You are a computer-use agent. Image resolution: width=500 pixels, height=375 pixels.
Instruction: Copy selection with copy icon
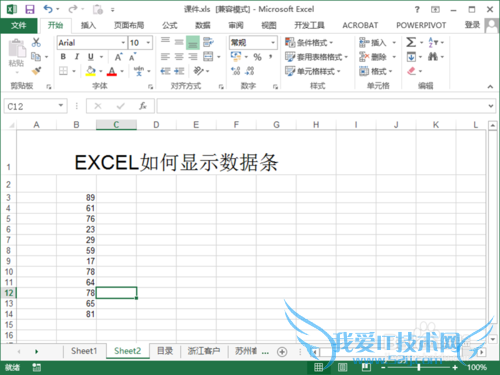click(x=36, y=57)
